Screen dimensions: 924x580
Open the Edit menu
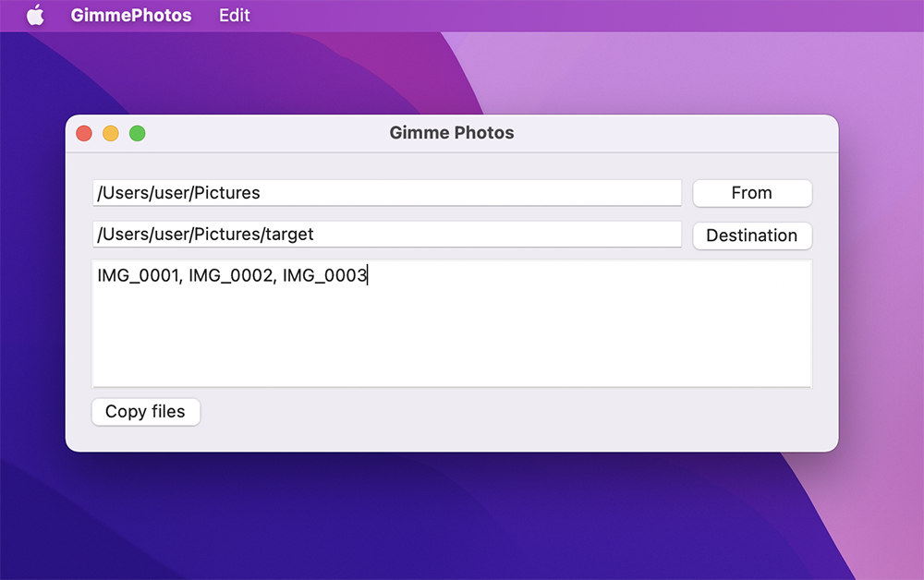tap(235, 16)
